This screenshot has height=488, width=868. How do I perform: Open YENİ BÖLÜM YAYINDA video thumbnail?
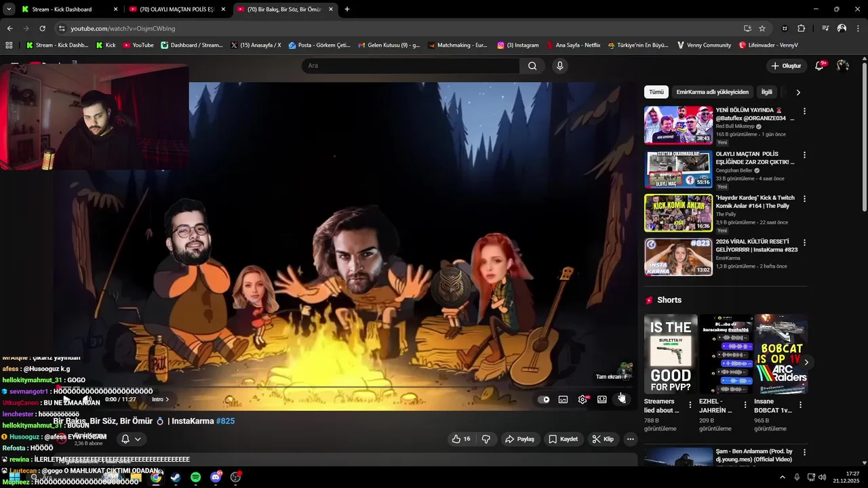(x=678, y=125)
